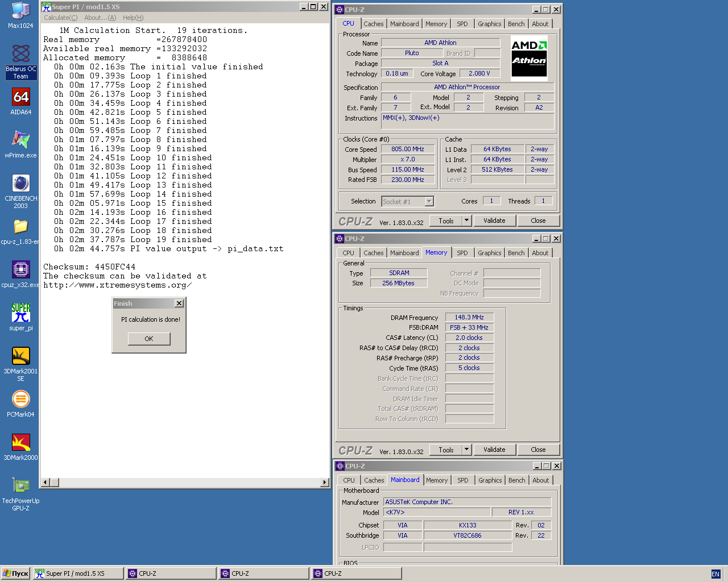Click Super PI horizontal scrollbar right arrow
Screen dimensions: 728x582
pos(325,483)
